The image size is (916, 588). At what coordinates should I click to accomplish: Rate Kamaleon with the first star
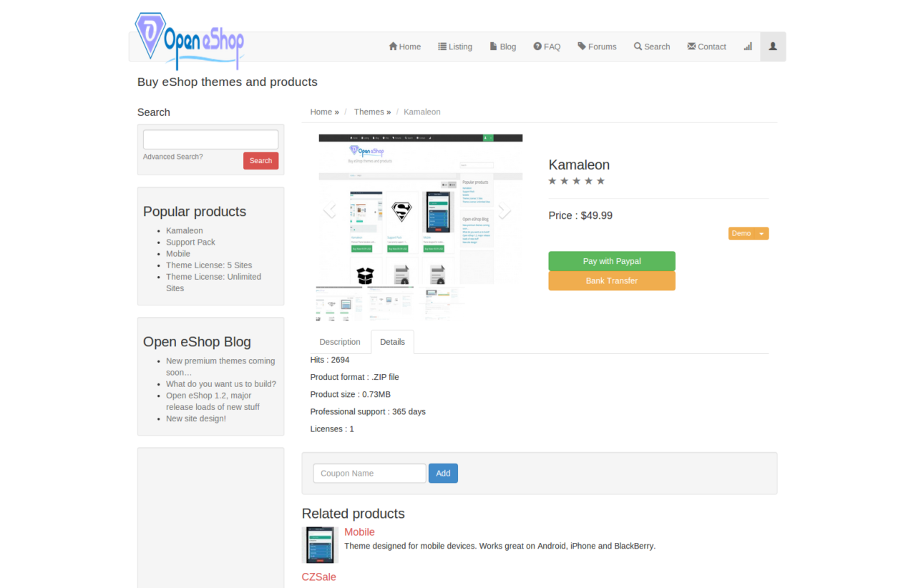tap(552, 181)
